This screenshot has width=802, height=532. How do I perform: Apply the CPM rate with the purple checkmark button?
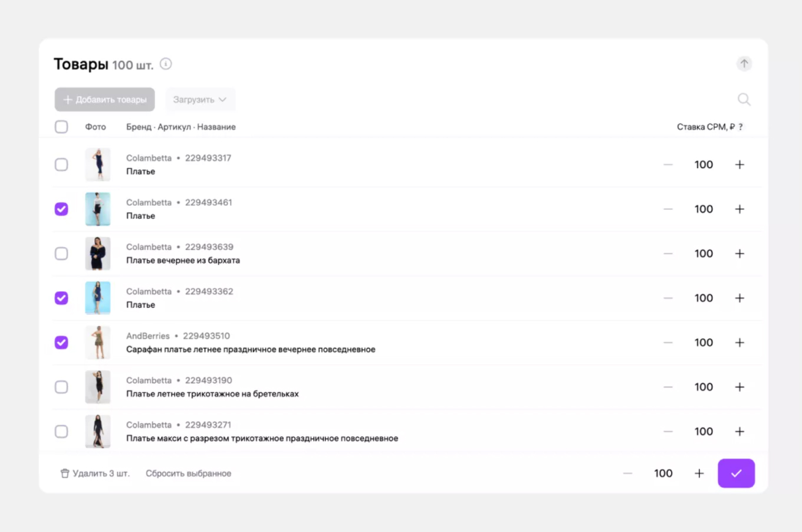click(736, 473)
